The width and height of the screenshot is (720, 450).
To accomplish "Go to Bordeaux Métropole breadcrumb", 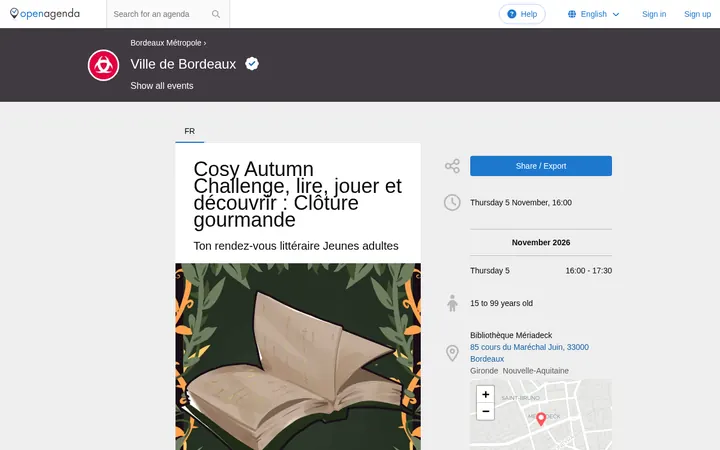I will coord(166,43).
